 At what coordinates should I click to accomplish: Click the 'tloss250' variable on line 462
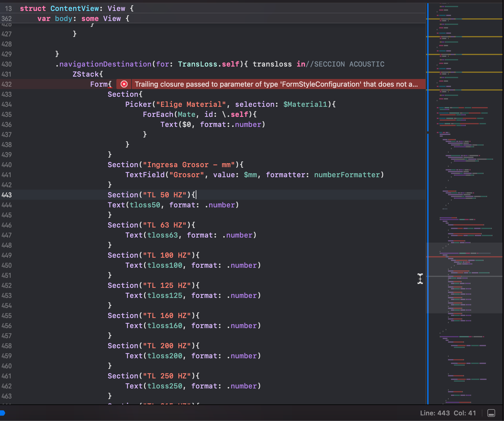pyautogui.click(x=165, y=386)
